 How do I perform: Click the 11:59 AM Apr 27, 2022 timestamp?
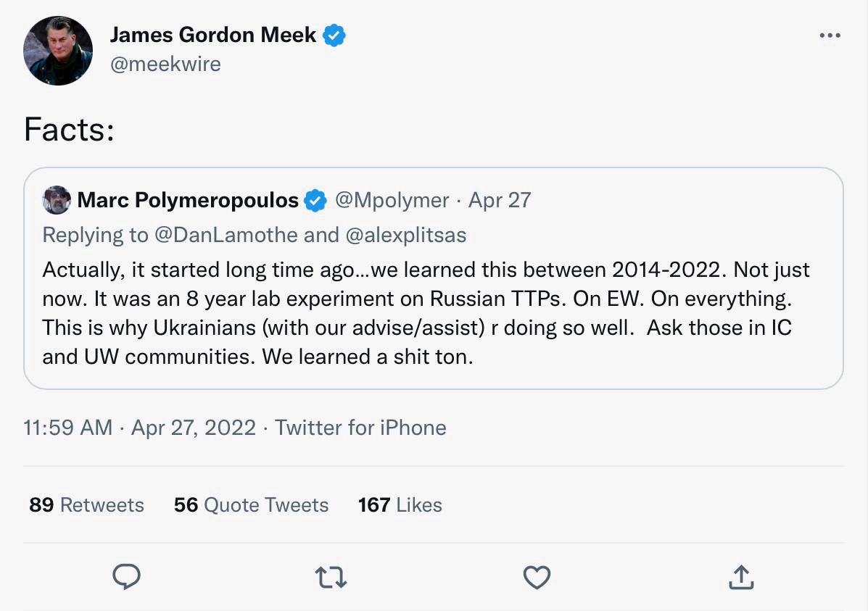[x=139, y=428]
